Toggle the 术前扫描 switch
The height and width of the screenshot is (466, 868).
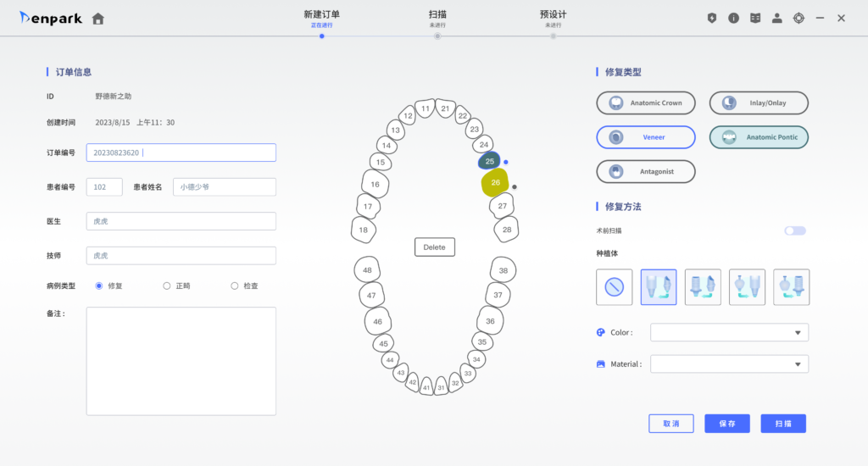click(x=794, y=230)
